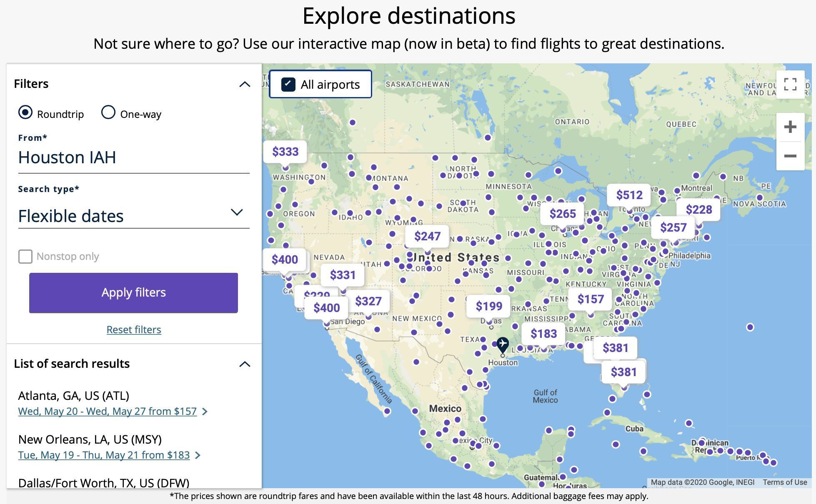Click the Reset filters link

[x=134, y=329]
